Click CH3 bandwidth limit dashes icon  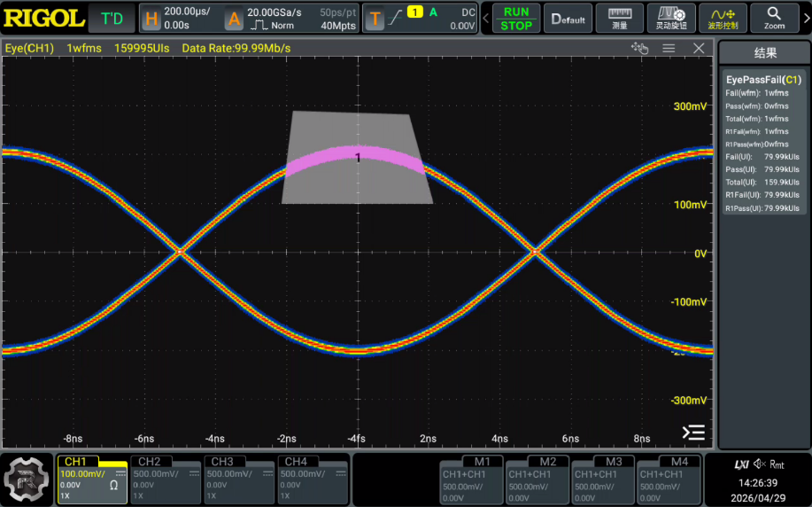click(x=267, y=473)
